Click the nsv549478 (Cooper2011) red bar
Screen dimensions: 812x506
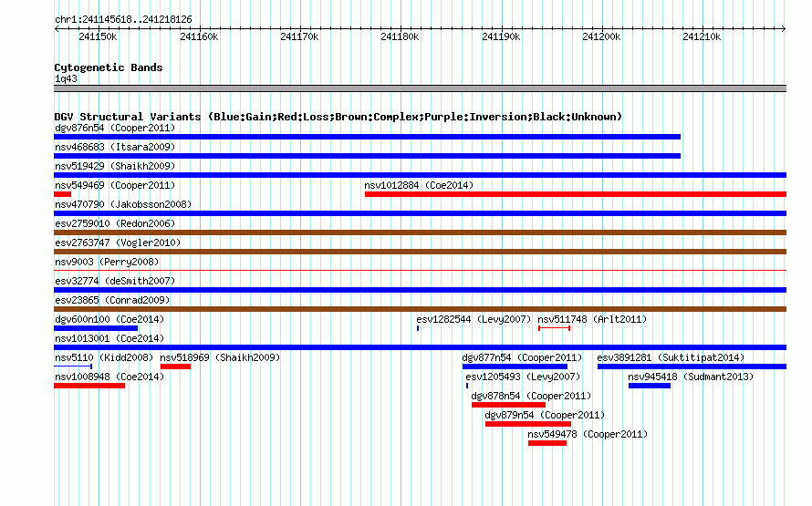coord(547,443)
